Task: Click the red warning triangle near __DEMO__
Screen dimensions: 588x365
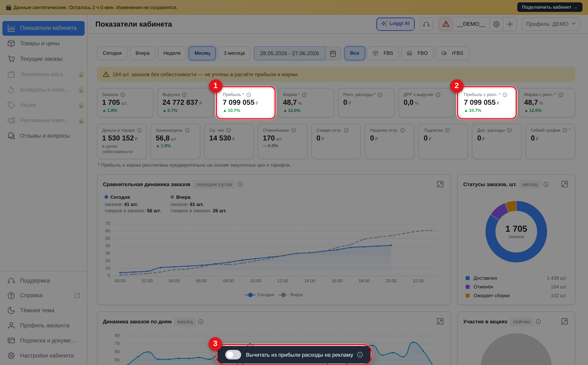Action: 446,24
